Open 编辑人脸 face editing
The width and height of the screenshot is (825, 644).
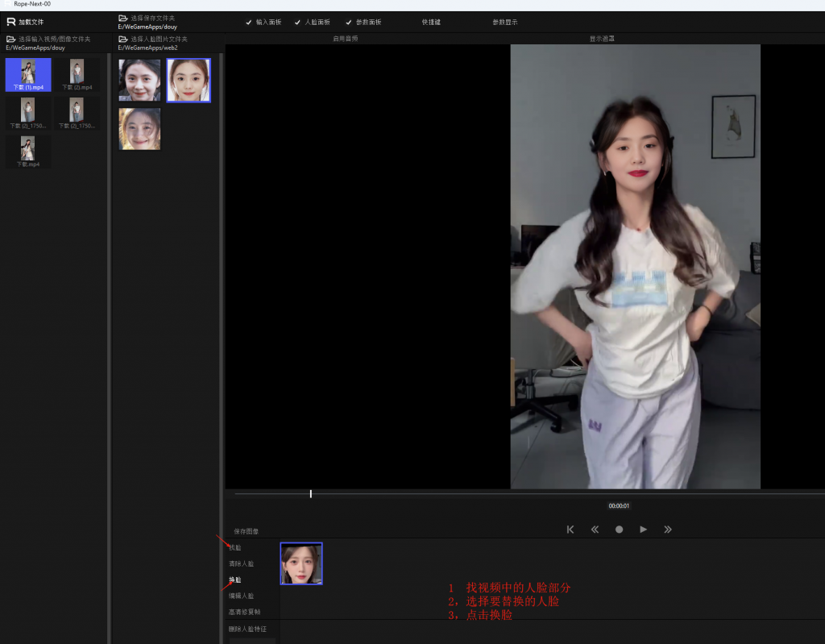tap(241, 596)
